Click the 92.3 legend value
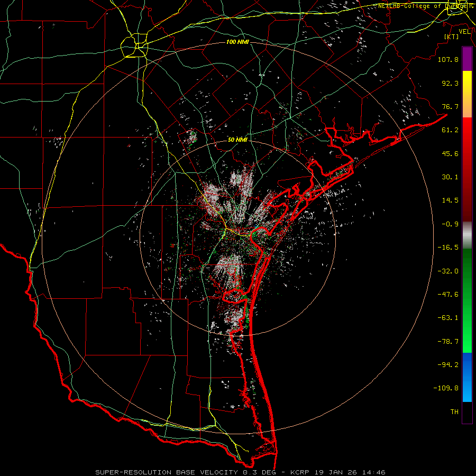The height and width of the screenshot is (476, 476). pyautogui.click(x=450, y=83)
